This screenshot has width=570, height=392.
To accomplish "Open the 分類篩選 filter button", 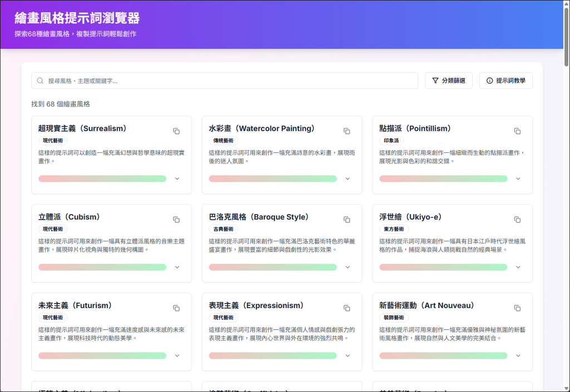I will pyautogui.click(x=449, y=81).
